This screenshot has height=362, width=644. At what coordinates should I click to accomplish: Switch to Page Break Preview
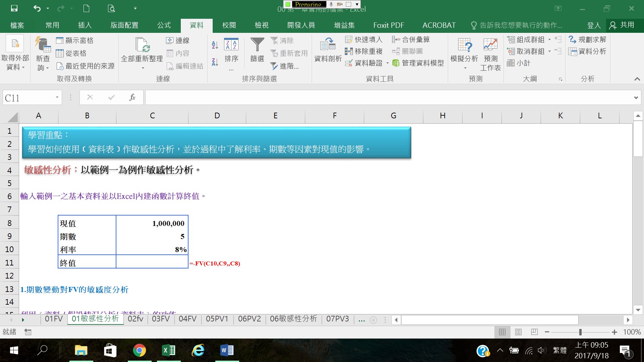click(x=534, y=332)
